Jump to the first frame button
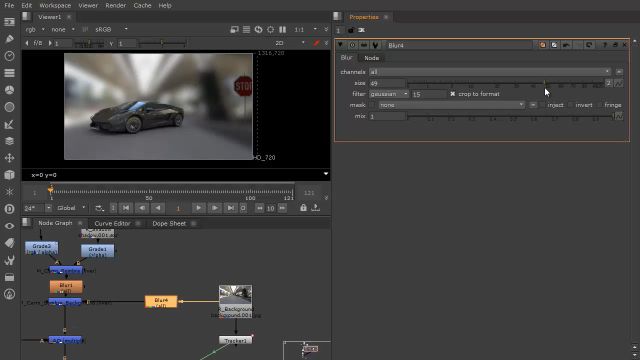The image size is (640, 360). [x=126, y=208]
